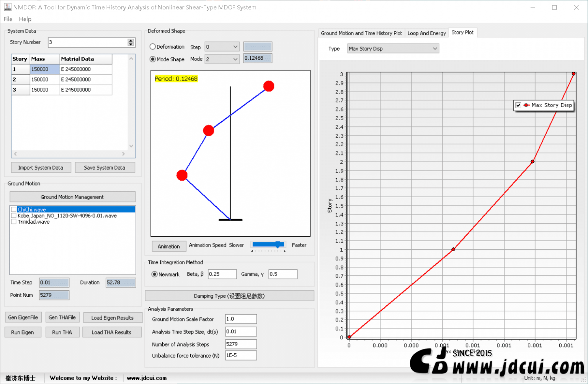Uncheck Max Story Disp in the plot legend
The width and height of the screenshot is (588, 384).
tap(519, 105)
